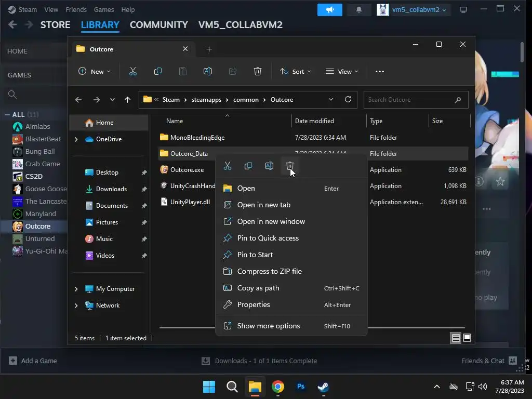Switch to details view in Explorer status bar

tap(456, 338)
